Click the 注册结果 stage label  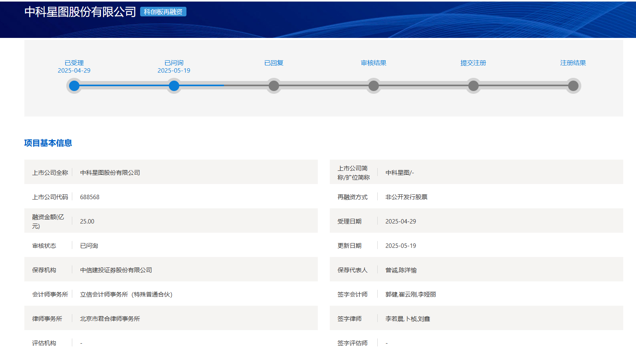click(x=573, y=63)
